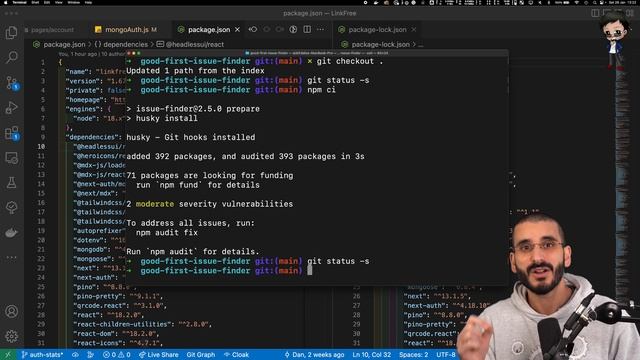Click the 'Dan, 2 weeks ago' blame status item
640x360 pixels.
314,355
